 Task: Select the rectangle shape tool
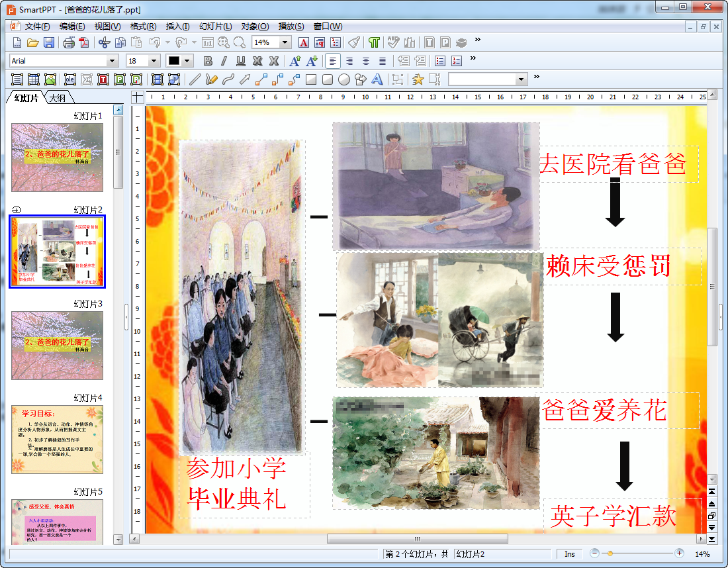pyautogui.click(x=311, y=79)
